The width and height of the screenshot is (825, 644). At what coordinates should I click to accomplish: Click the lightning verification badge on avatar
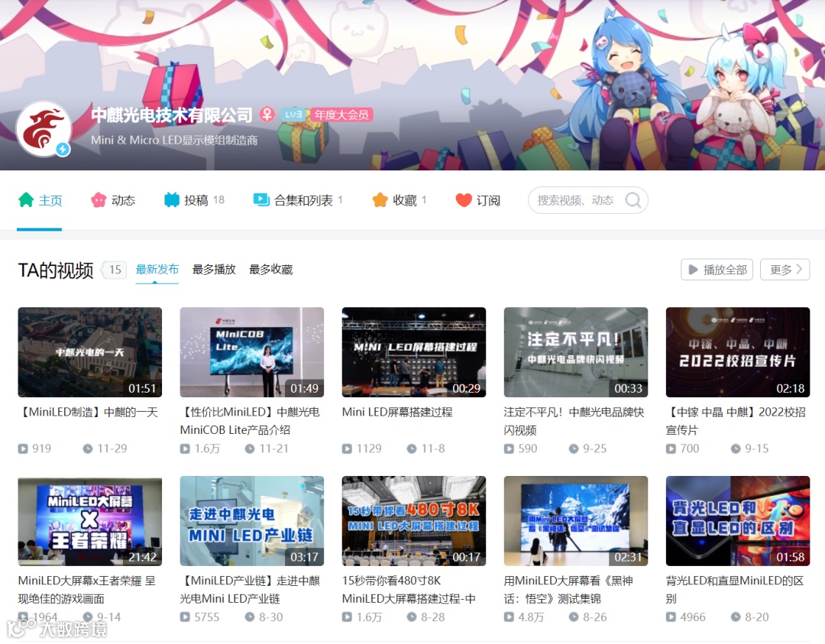63,150
